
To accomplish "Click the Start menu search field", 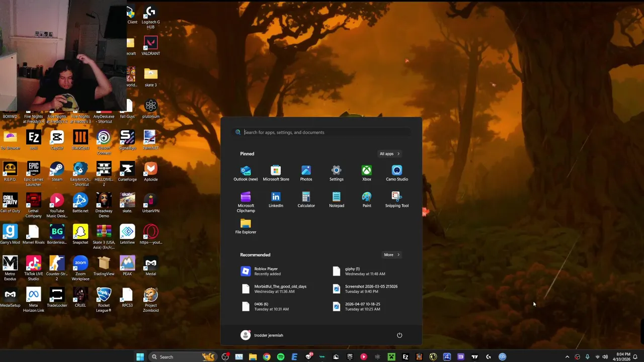I will (321, 132).
